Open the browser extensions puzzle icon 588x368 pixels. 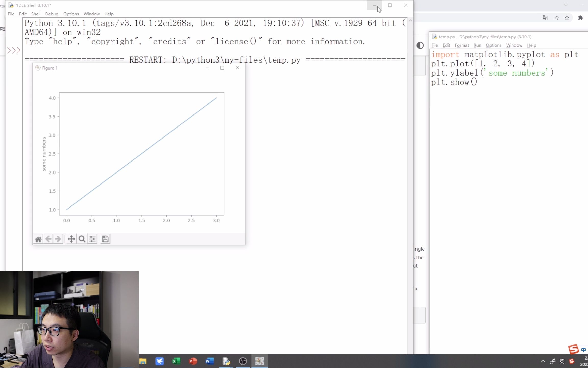(580, 18)
